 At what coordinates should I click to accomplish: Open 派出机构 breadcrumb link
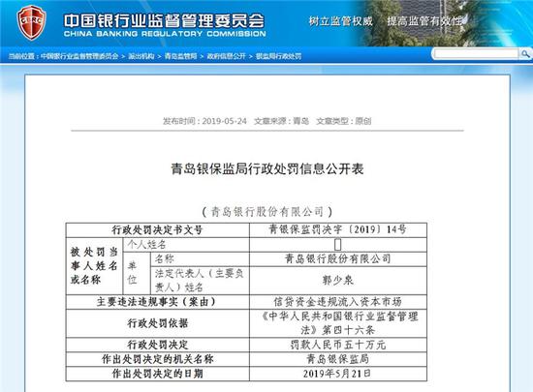(141, 56)
